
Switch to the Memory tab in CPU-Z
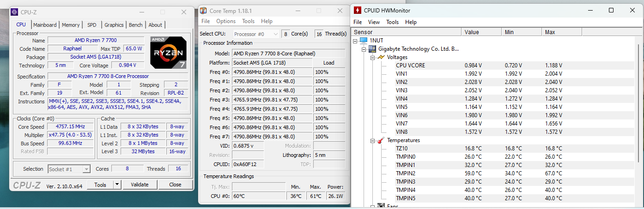click(71, 25)
